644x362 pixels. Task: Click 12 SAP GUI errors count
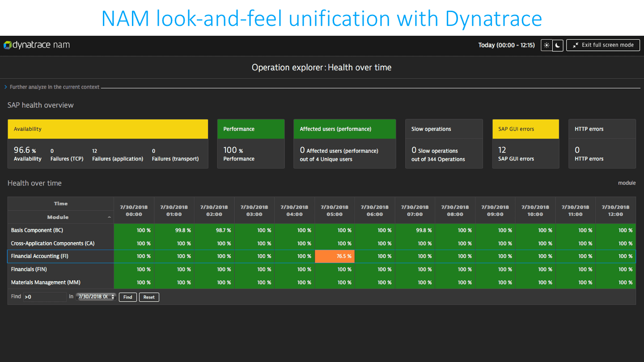(516, 154)
